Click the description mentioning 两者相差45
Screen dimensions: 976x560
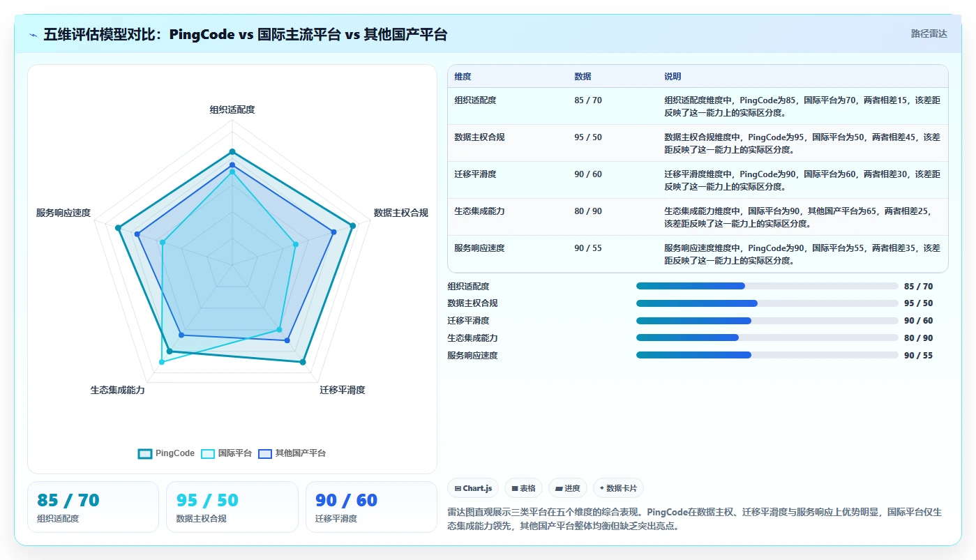pyautogui.click(x=802, y=143)
